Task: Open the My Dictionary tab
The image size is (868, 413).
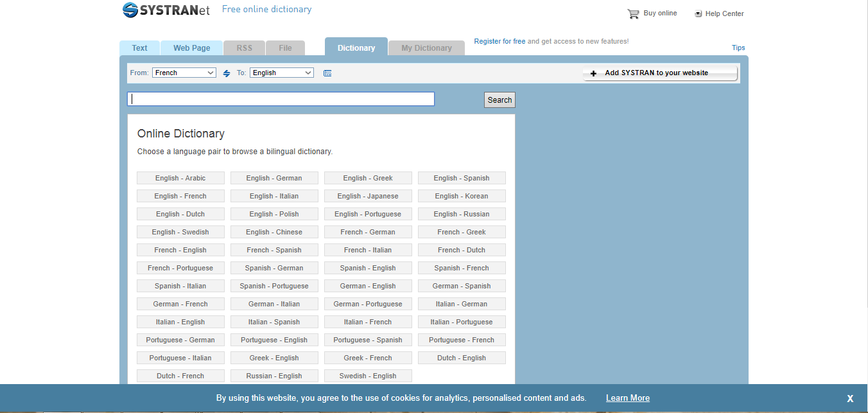Action: pyautogui.click(x=426, y=48)
